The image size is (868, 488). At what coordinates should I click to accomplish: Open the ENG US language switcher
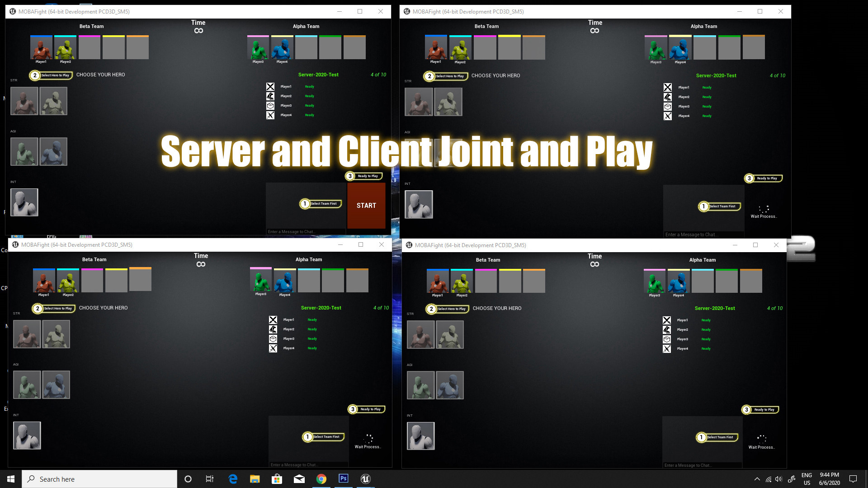(807, 479)
